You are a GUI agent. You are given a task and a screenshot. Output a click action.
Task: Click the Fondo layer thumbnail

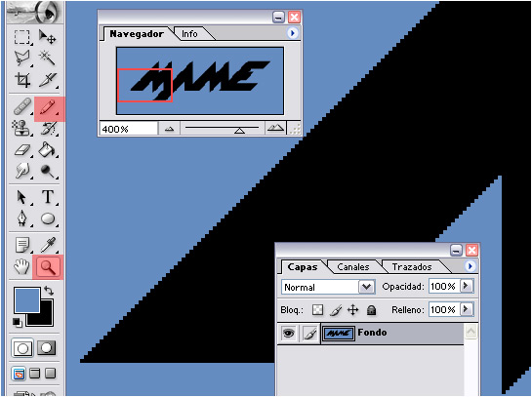click(x=338, y=334)
